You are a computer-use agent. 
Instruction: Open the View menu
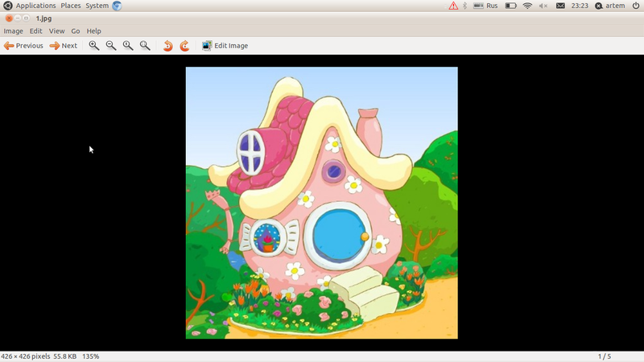pos(56,31)
